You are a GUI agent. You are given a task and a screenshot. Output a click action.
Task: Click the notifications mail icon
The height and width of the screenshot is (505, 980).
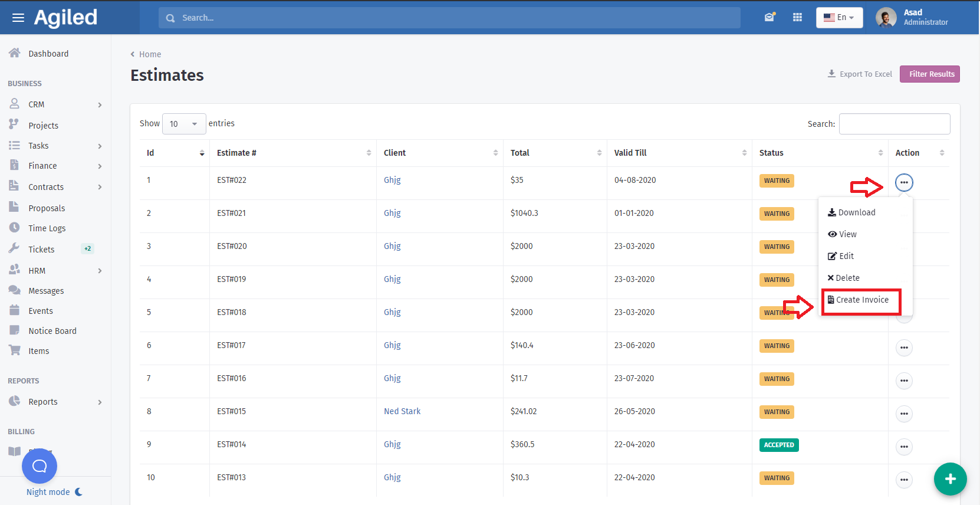click(769, 17)
